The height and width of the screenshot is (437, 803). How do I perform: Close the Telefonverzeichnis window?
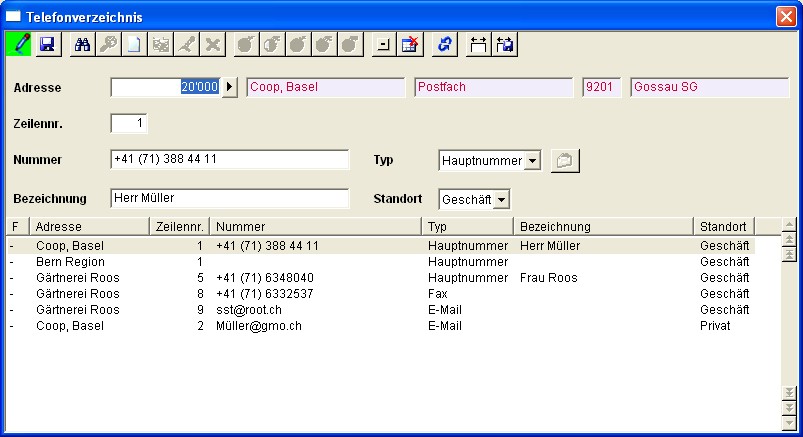[x=786, y=16]
